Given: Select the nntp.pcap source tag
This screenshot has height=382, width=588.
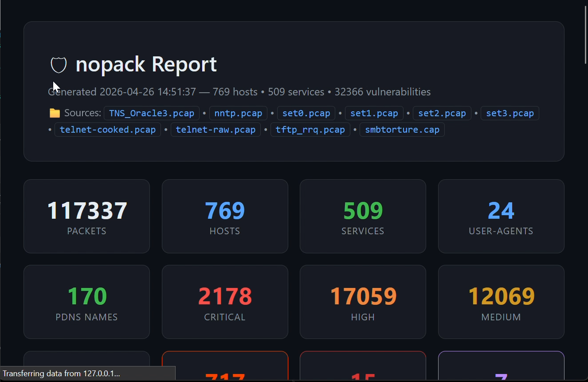Looking at the screenshot, I should pos(238,113).
